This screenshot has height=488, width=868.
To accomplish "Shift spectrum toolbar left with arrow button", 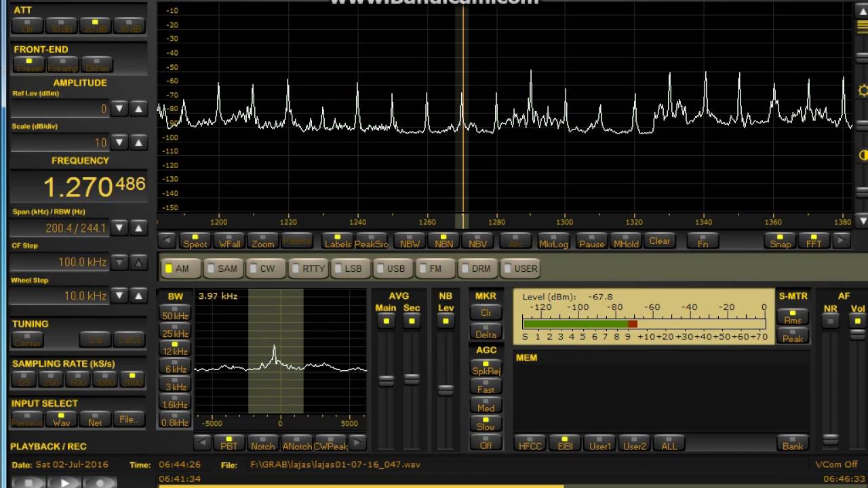I will tap(167, 241).
